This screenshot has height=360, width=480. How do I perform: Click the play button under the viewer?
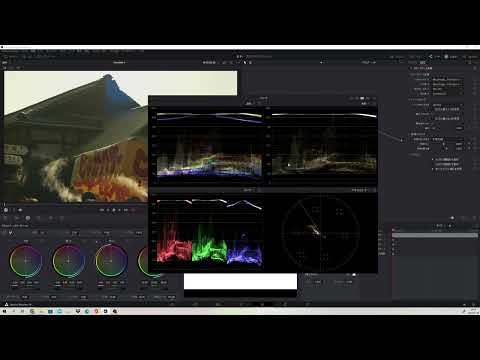(x=113, y=210)
